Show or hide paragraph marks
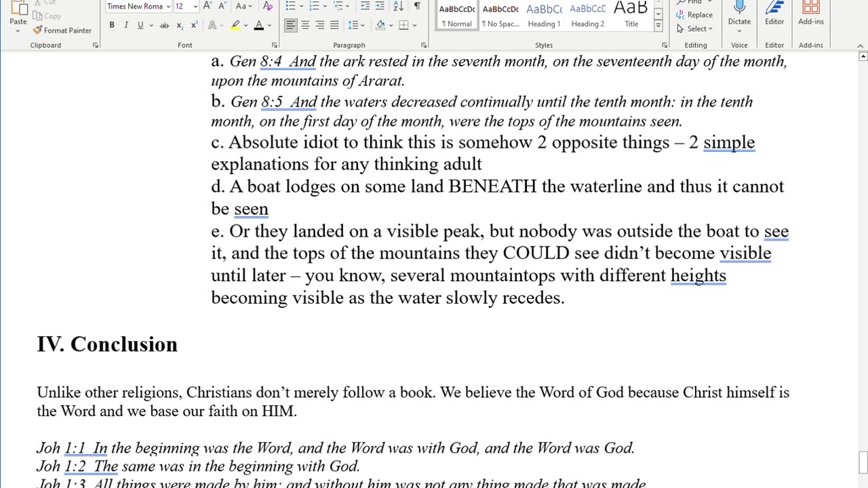 (417, 6)
